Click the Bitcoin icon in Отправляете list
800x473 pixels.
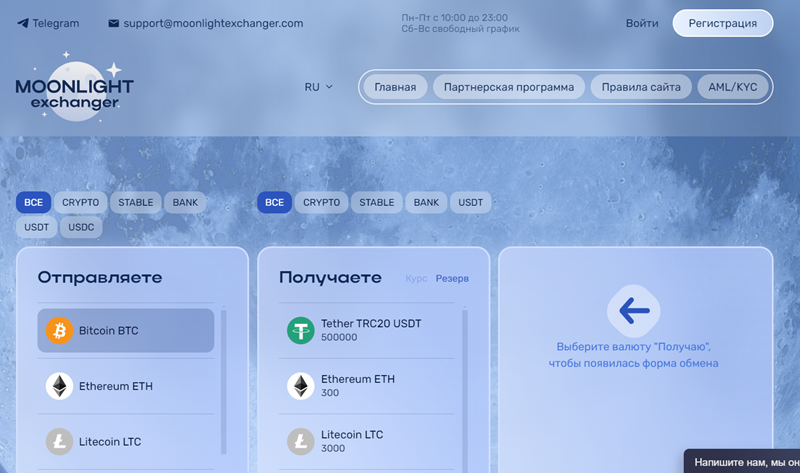pos(59,331)
